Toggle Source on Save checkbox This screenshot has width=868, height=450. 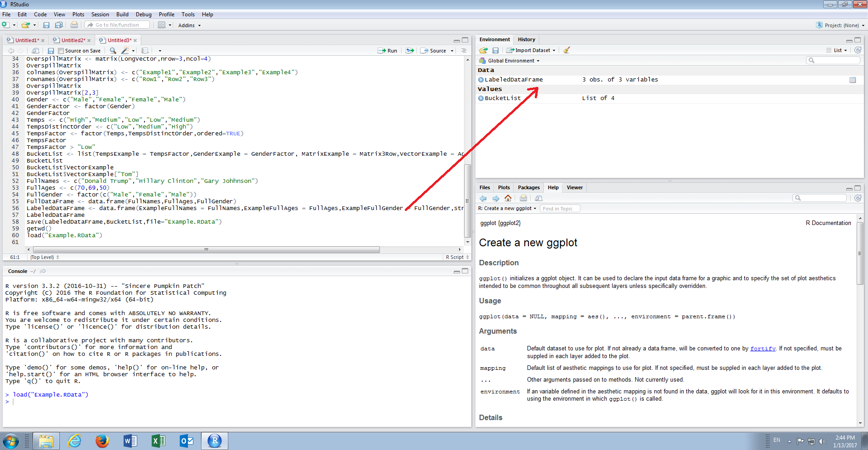point(61,51)
